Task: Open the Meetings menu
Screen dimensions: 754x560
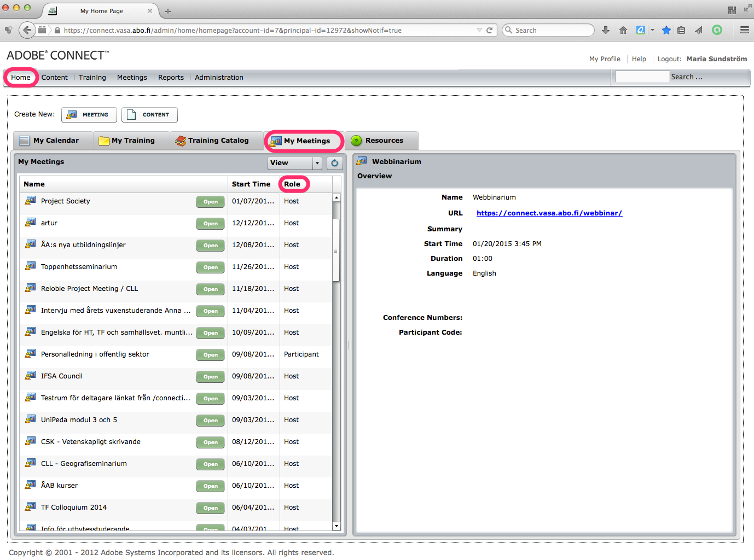Action: [132, 77]
